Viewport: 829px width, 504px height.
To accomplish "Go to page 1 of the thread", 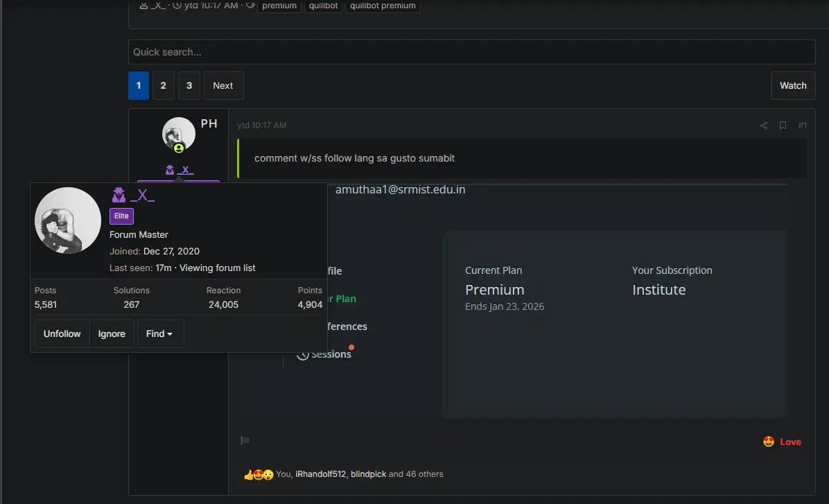I will pos(139,86).
